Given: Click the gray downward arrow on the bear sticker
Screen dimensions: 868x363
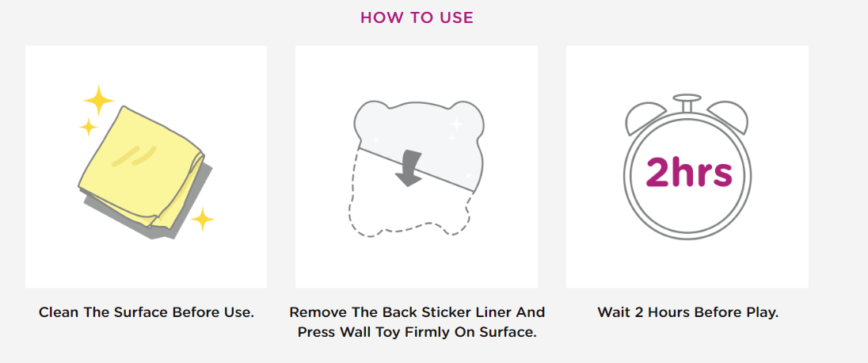Looking at the screenshot, I should pyautogui.click(x=409, y=169).
